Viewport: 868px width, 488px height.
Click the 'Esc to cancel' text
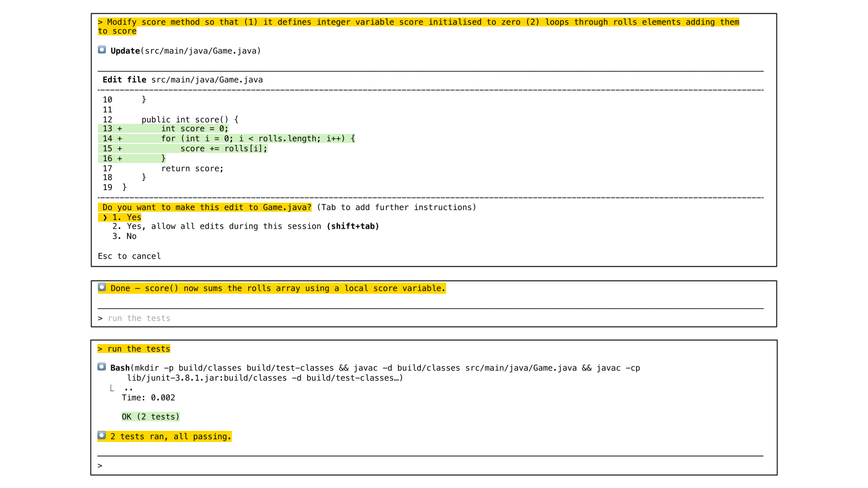[129, 256]
